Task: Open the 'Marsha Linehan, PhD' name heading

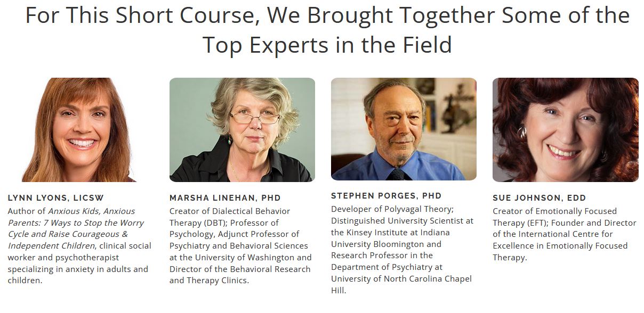Action: (225, 198)
